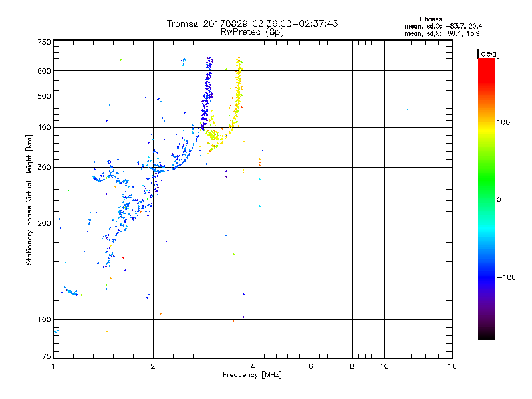The image size is (532, 399).
Task: Click the "Frequency [MHz]" x-axis label
Action: (252, 375)
